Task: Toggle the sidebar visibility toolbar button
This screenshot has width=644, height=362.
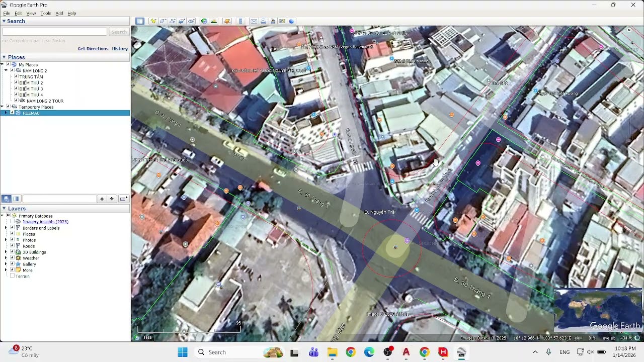Action: [140, 21]
